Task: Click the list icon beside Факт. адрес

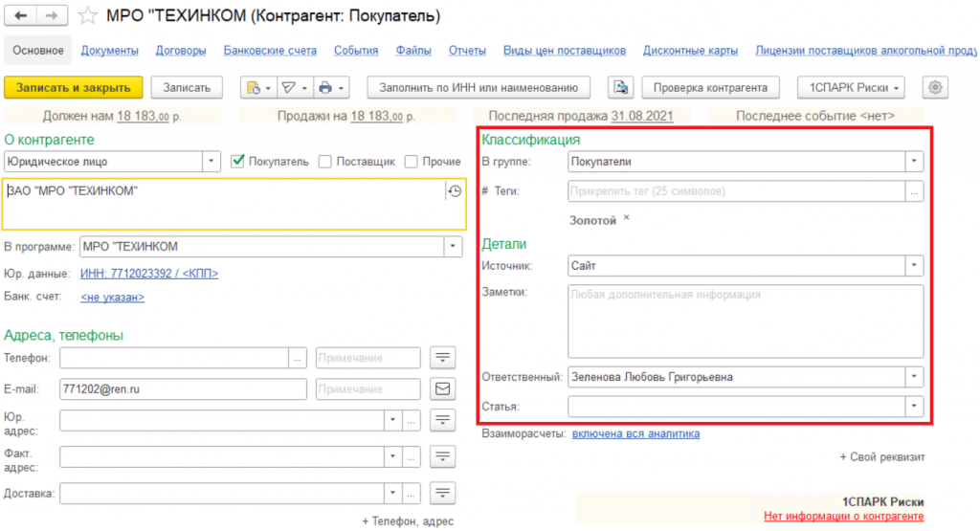Action: (442, 456)
